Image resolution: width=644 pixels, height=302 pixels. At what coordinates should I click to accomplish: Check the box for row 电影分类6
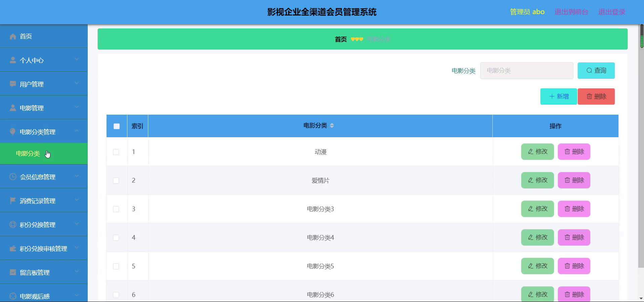(116, 295)
